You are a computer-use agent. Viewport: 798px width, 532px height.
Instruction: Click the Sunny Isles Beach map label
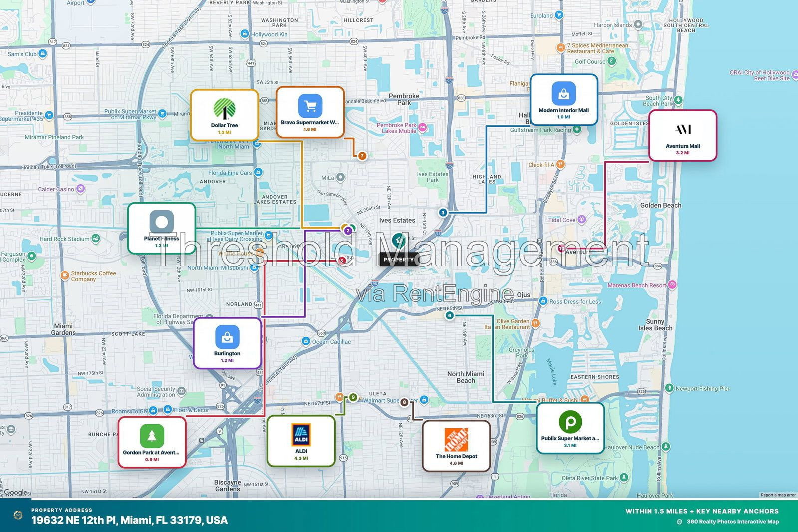pos(655,325)
